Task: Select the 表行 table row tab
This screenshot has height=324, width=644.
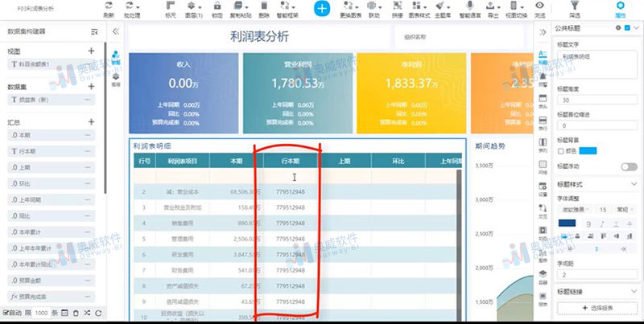Action: point(543,123)
